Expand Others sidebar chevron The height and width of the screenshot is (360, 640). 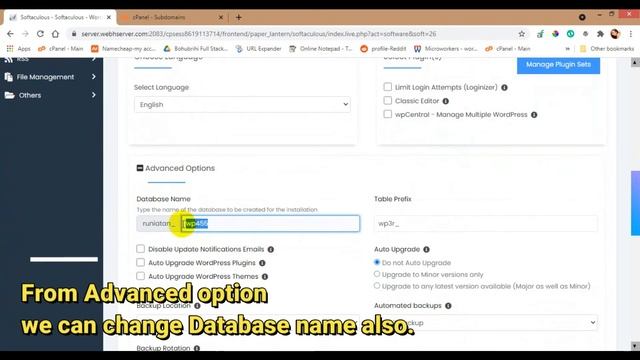[93, 95]
